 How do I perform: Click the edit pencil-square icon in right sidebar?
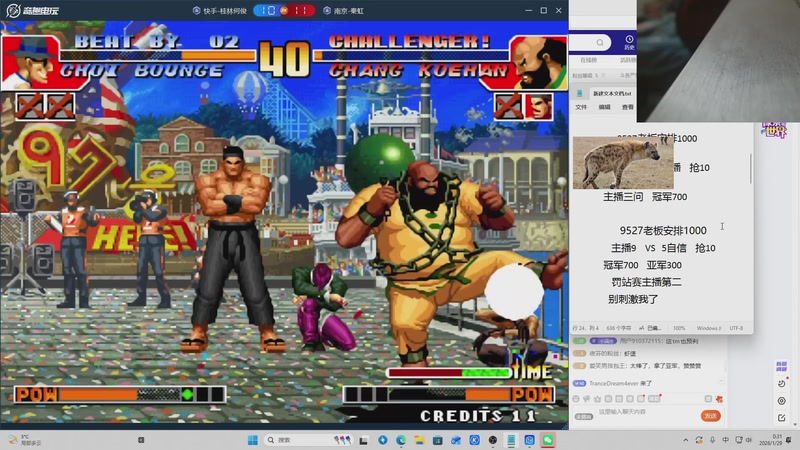(782, 418)
